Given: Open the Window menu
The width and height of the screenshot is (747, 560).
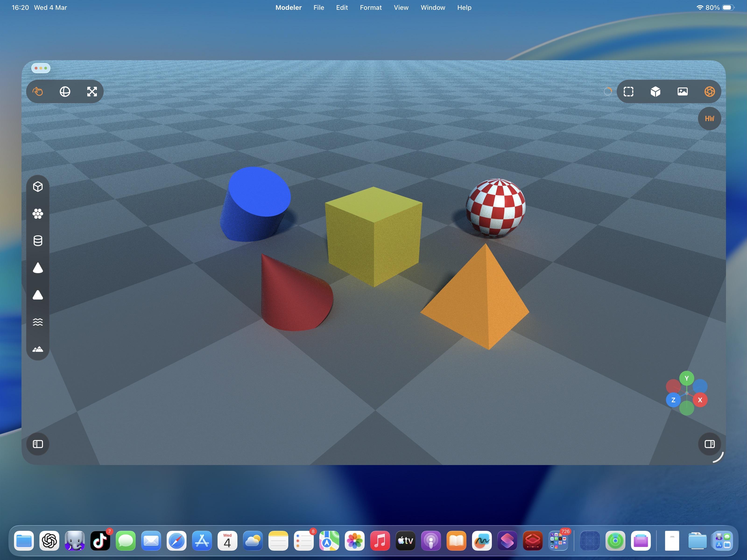Looking at the screenshot, I should pos(433,7).
